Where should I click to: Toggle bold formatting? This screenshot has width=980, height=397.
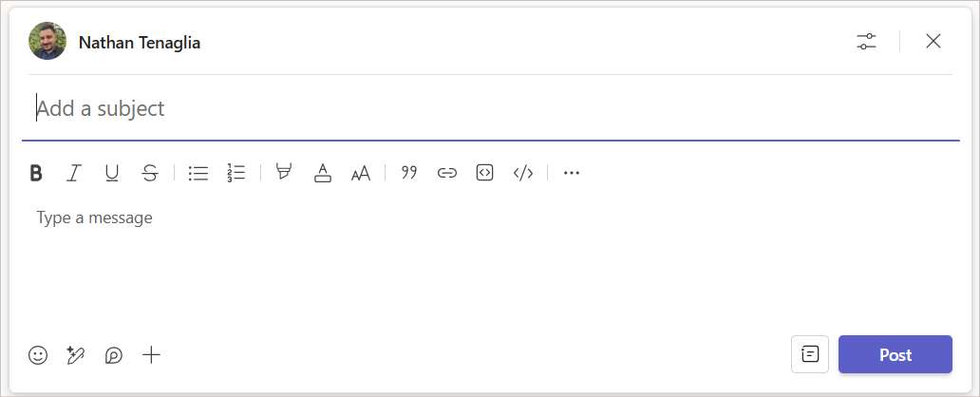pyautogui.click(x=36, y=173)
